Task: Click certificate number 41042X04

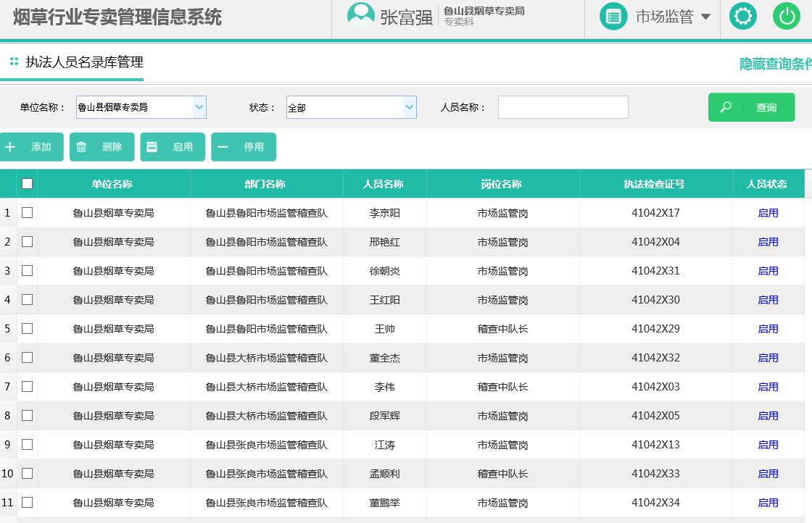Action: 655,242
